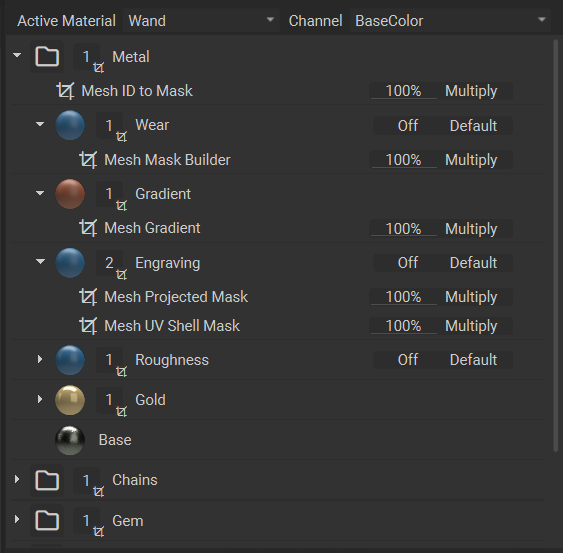The height and width of the screenshot is (553, 563).
Task: Select the Engraving layer name
Action: point(168,263)
